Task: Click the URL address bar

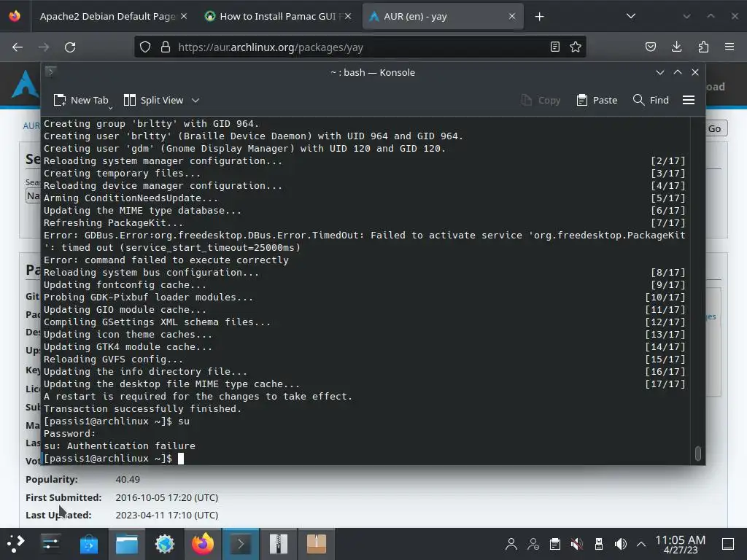Action: 360,47
